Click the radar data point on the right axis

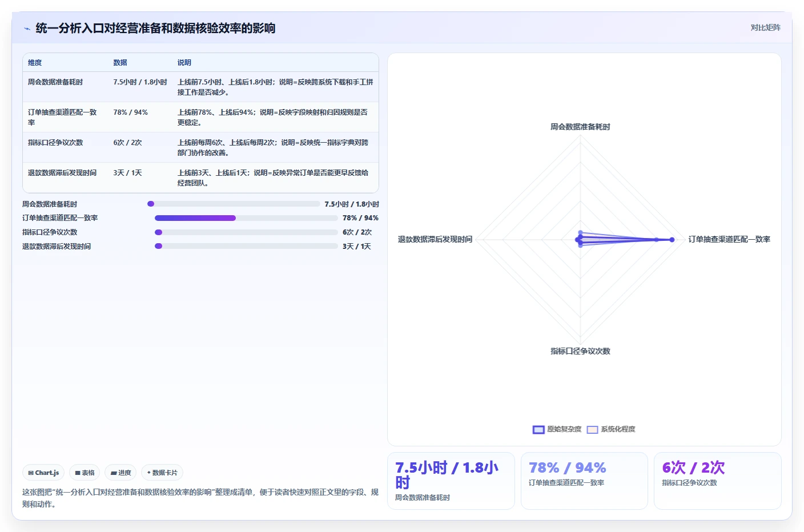pyautogui.click(x=672, y=240)
